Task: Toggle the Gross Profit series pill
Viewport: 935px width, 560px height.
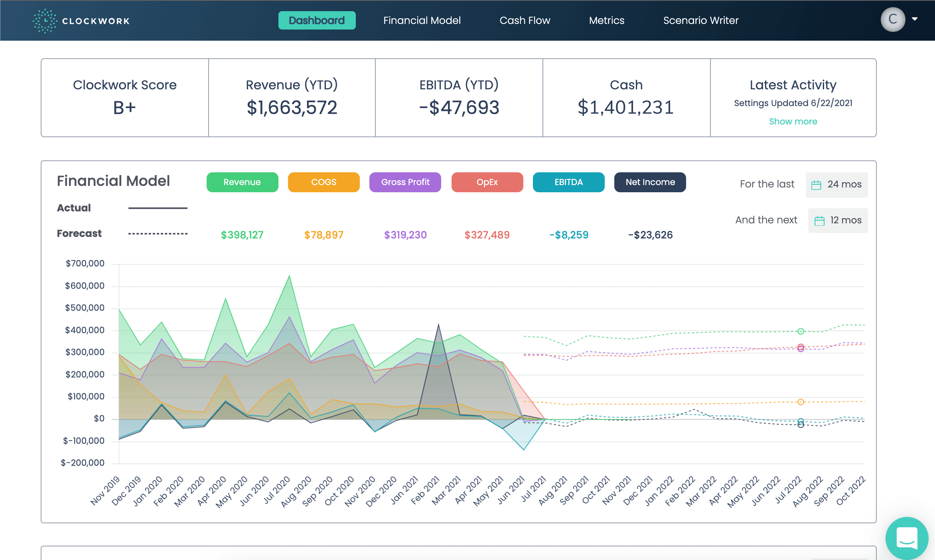Action: pyautogui.click(x=405, y=182)
